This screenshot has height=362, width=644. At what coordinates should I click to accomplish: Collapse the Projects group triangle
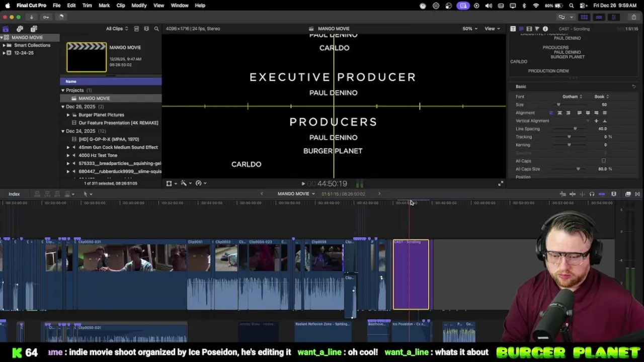point(63,90)
